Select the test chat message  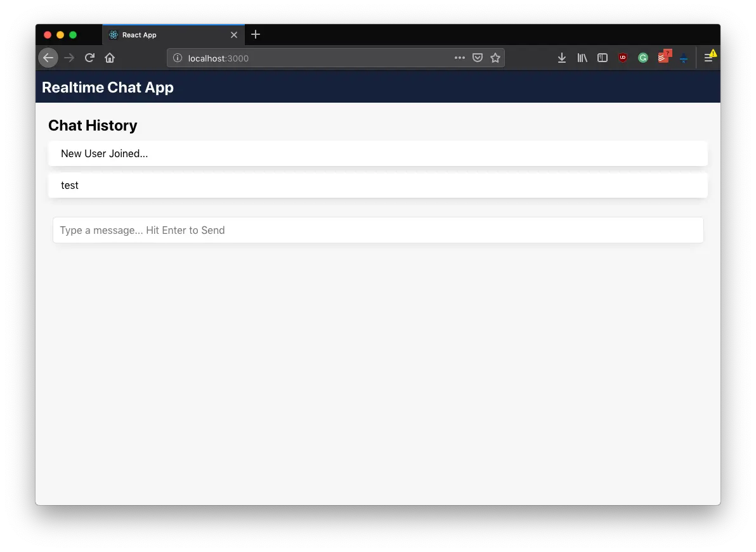(x=378, y=186)
